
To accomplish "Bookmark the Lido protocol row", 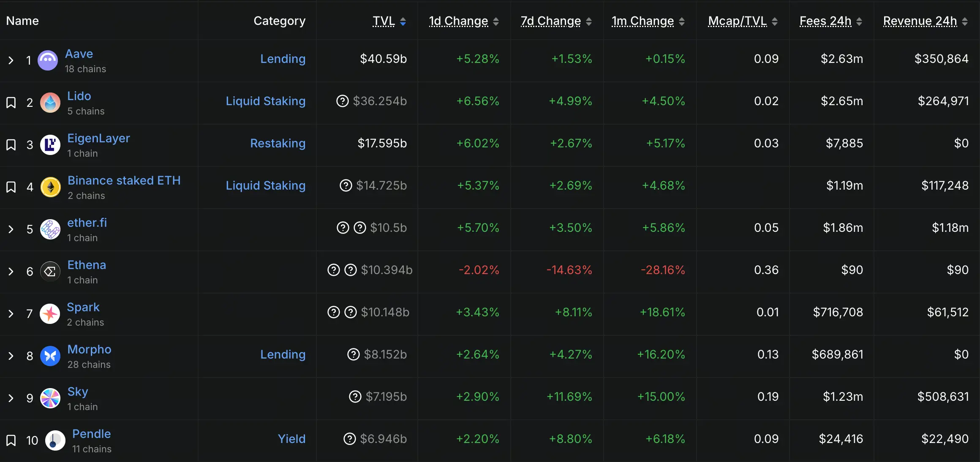I will pyautogui.click(x=11, y=103).
